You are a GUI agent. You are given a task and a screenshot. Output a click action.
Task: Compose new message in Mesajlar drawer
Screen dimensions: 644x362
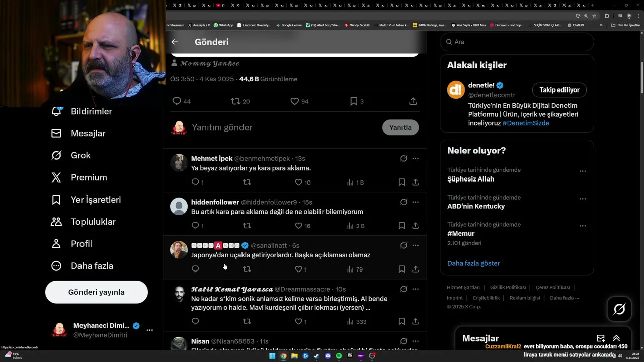[601, 338]
